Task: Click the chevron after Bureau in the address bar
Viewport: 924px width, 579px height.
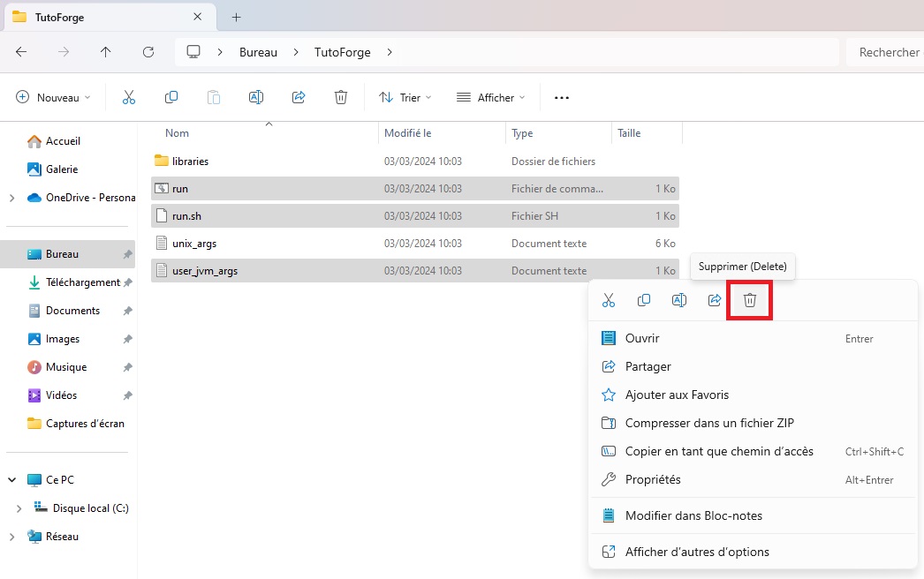Action: [296, 52]
